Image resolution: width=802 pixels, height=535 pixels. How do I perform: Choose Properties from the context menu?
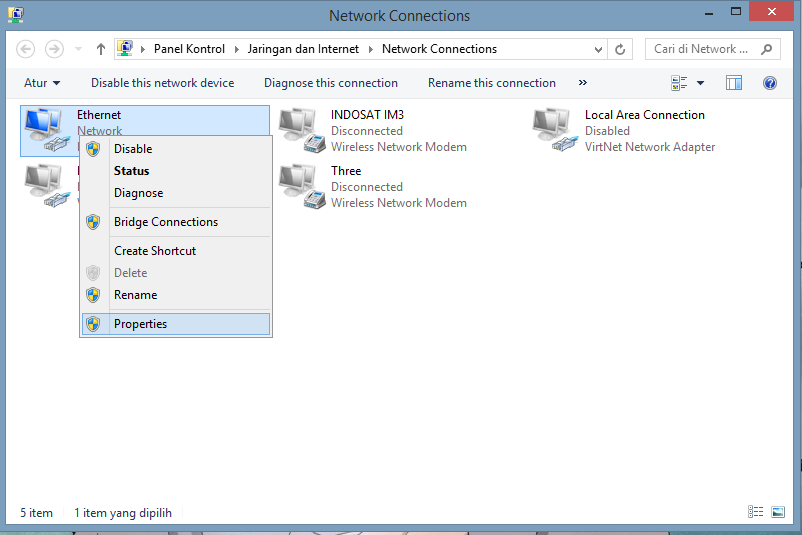coord(140,324)
